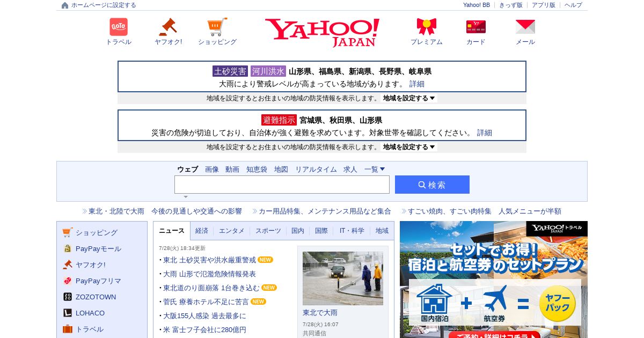
Task: Click the flooded street news photo
Action: pos(343,278)
